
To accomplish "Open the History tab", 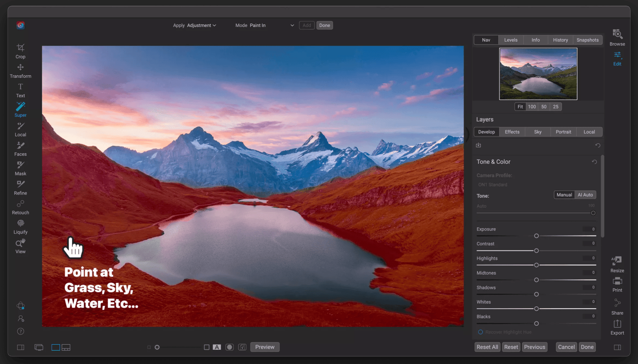I will [x=560, y=40].
